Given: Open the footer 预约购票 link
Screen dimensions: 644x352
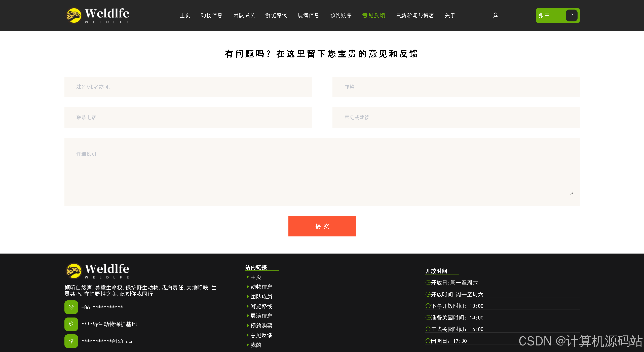Looking at the screenshot, I should click(261, 326).
